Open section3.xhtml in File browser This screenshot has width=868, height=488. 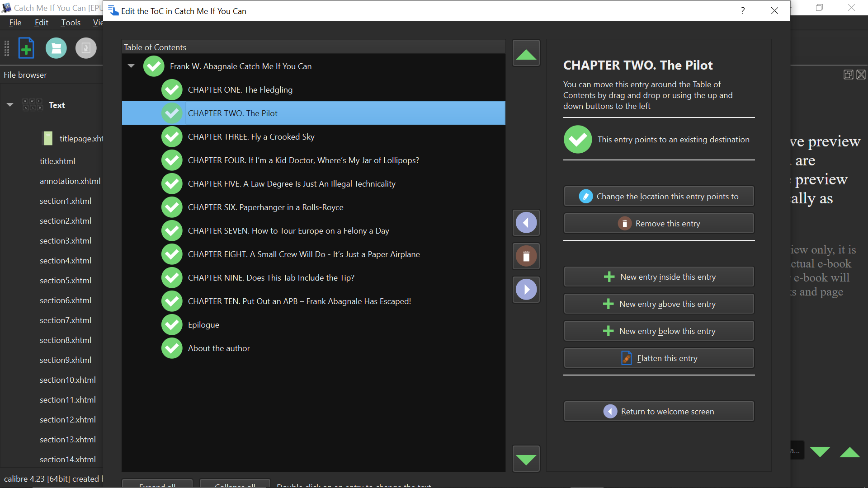click(66, 240)
